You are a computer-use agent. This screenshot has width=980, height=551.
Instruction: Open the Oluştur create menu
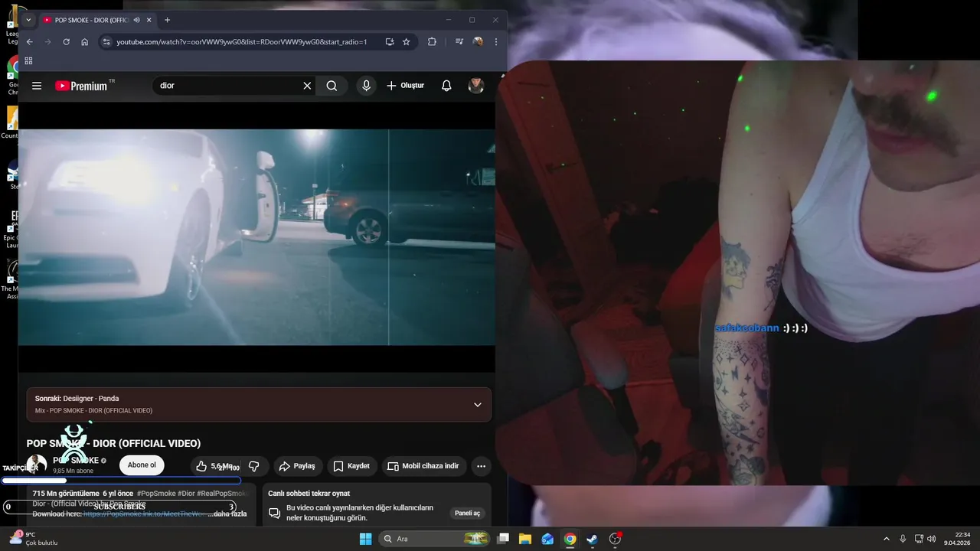click(x=405, y=86)
